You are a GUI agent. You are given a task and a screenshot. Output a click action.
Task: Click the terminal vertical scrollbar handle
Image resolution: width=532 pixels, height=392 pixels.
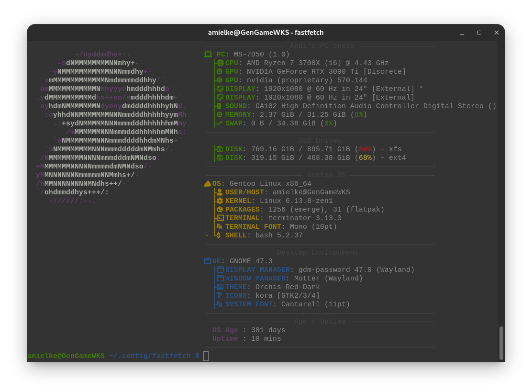tap(501, 343)
